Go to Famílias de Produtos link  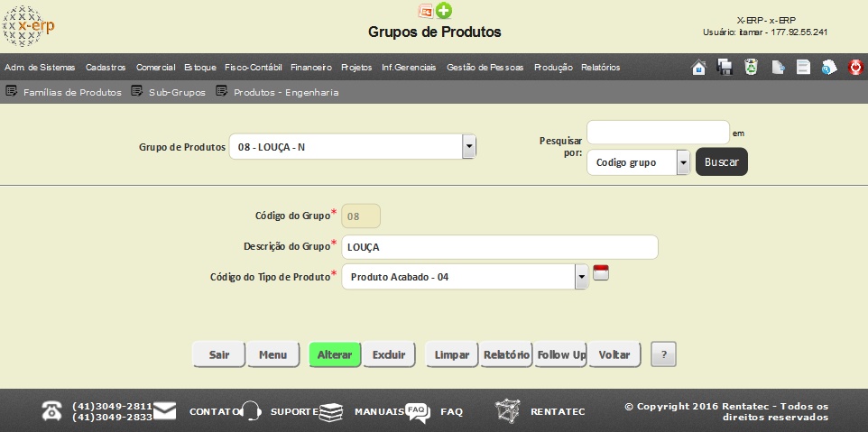point(72,92)
